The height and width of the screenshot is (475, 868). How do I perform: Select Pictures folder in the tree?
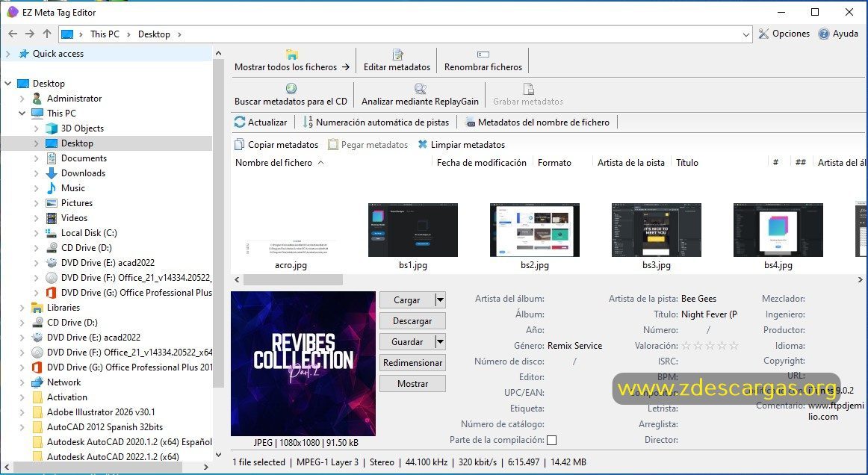tap(76, 203)
